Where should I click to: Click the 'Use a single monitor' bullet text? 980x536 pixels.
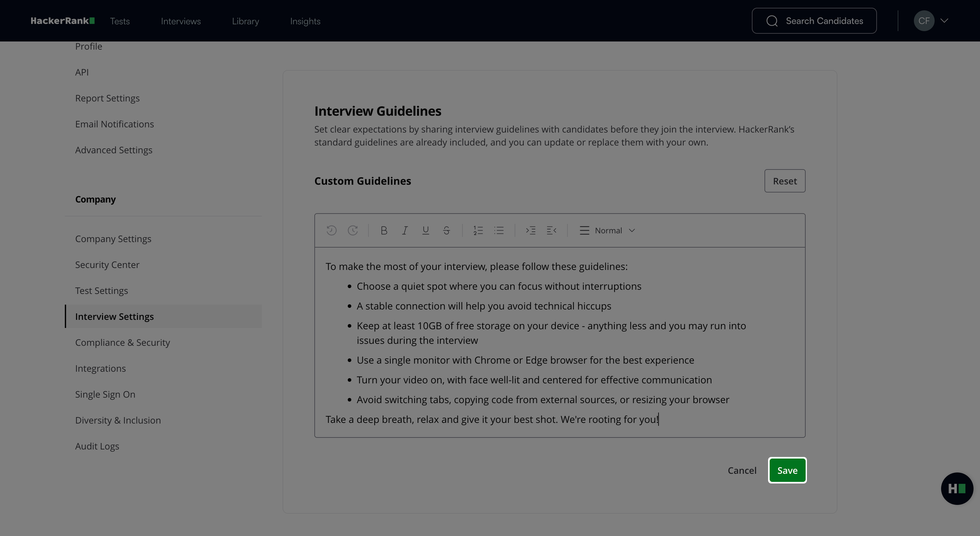pos(525,360)
